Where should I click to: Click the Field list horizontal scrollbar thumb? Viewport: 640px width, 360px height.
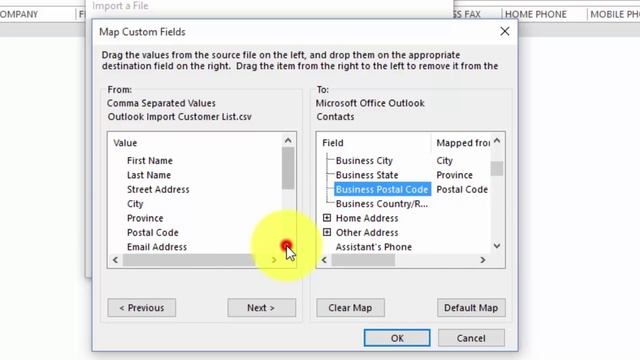coord(363,260)
